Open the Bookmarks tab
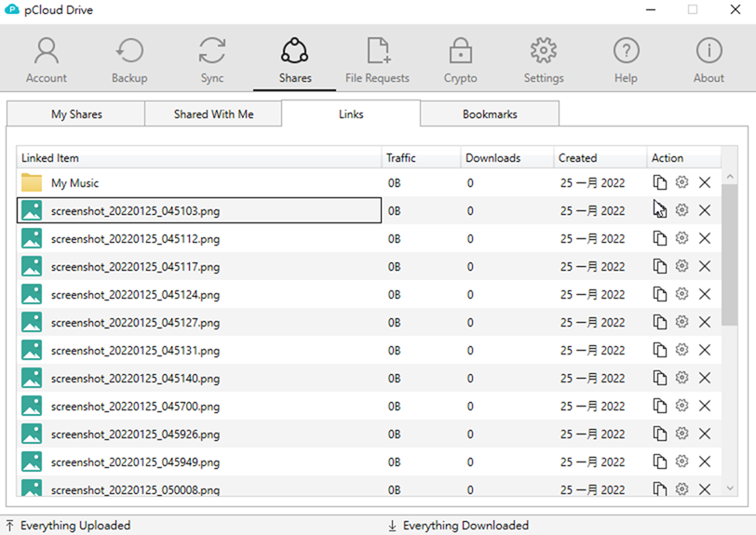 [x=490, y=114]
